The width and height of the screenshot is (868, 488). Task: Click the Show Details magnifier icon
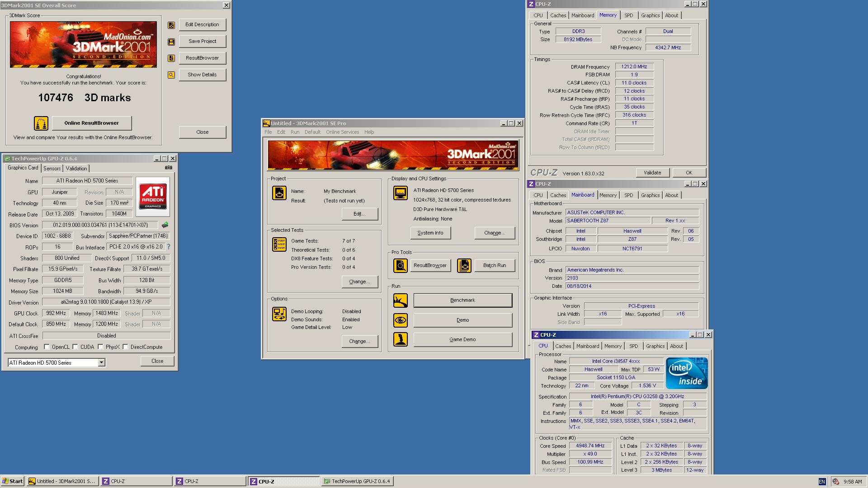(171, 75)
